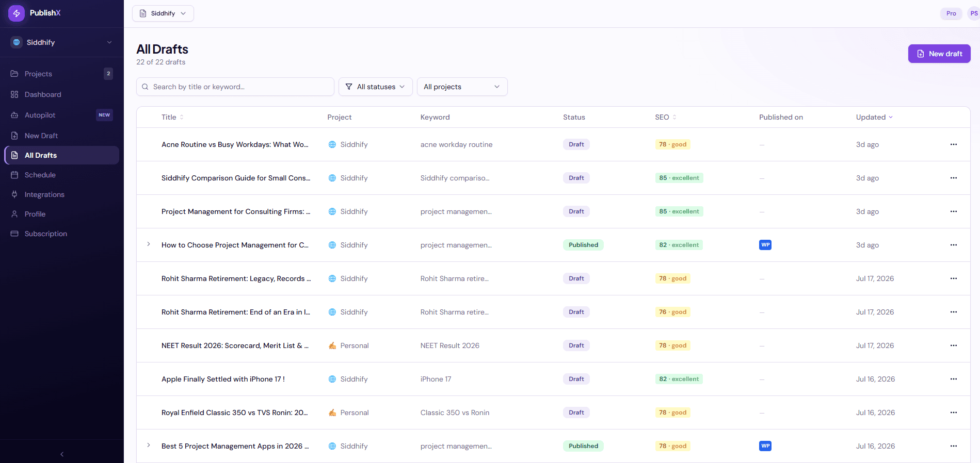
Task: Open more options for Siddhify Comparison Guide draft
Action: 954,178
